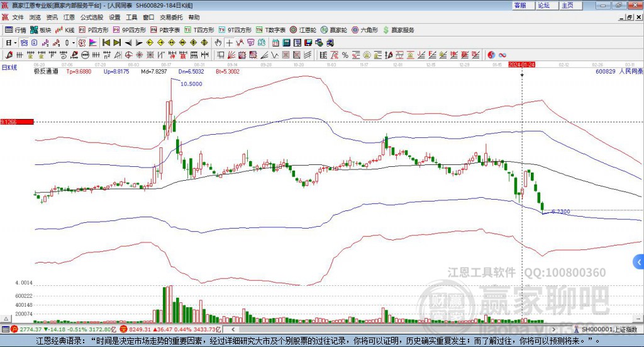Open the calculator icon in toolbar

coord(286,43)
